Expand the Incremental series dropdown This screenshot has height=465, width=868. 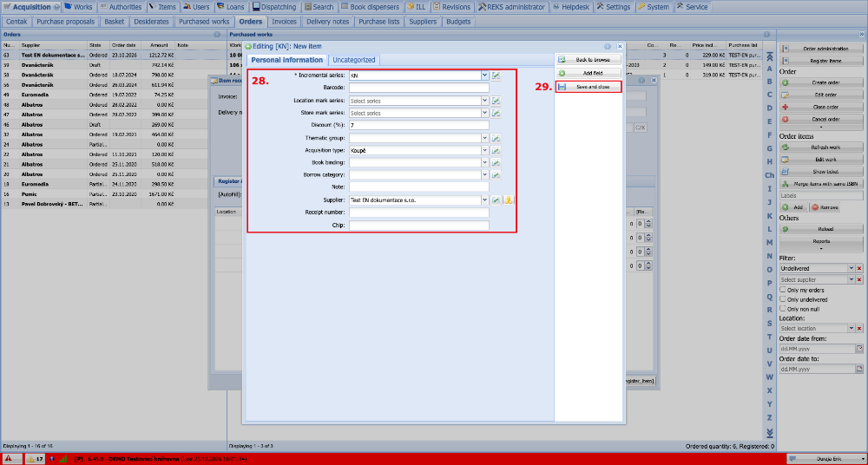[x=485, y=75]
